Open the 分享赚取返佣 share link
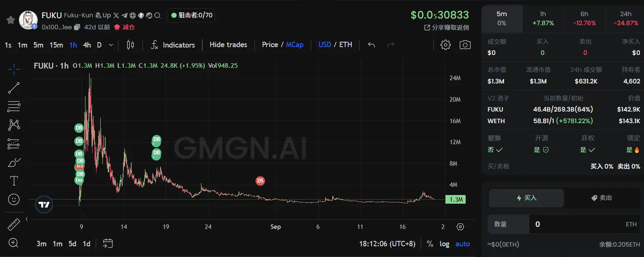Screen dimensions: 644x257 coord(447,28)
